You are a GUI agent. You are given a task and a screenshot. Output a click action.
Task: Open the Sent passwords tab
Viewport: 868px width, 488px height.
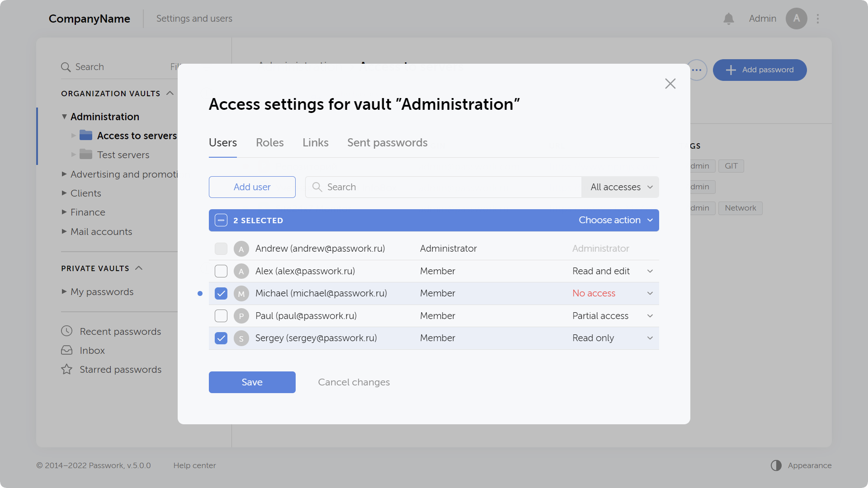click(387, 143)
